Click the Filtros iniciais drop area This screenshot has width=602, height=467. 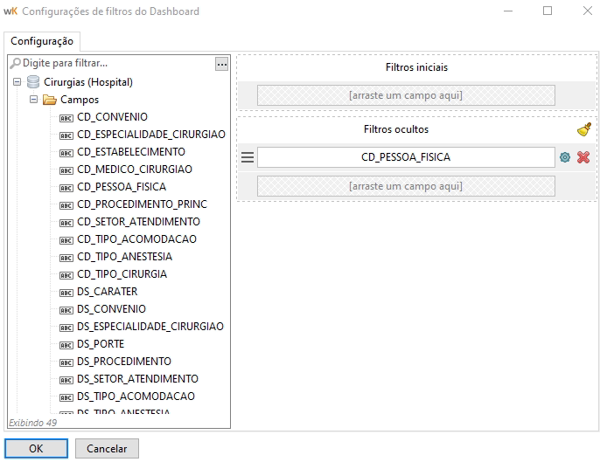click(406, 95)
